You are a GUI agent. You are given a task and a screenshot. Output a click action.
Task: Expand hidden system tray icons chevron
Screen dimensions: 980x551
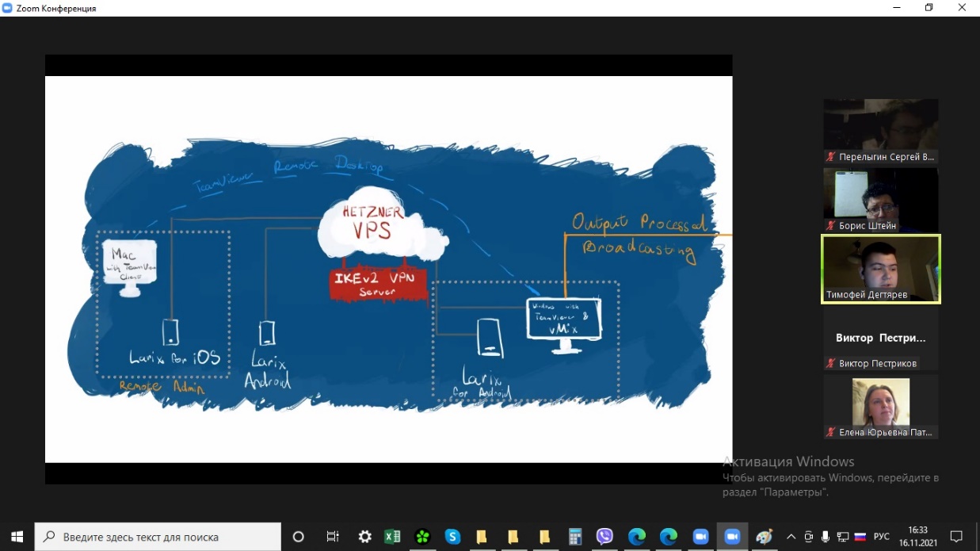pos(791,537)
